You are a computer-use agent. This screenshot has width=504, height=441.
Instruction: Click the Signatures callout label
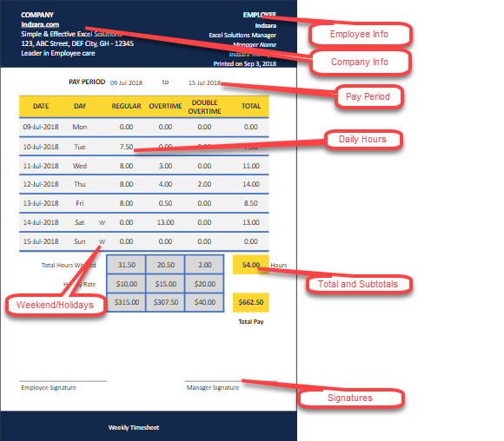(350, 398)
